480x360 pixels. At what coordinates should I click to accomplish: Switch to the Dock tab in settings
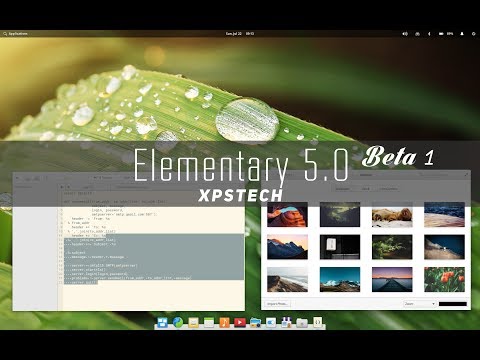tap(366, 189)
